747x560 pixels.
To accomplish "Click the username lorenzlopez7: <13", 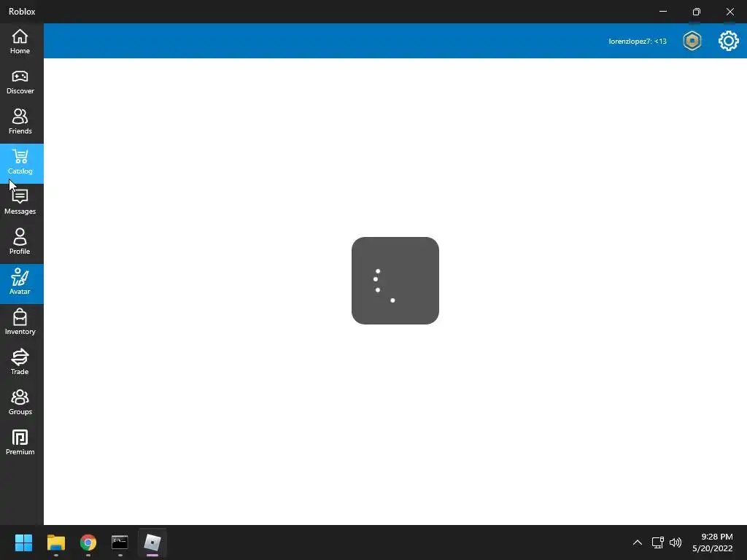I will coord(638,42).
